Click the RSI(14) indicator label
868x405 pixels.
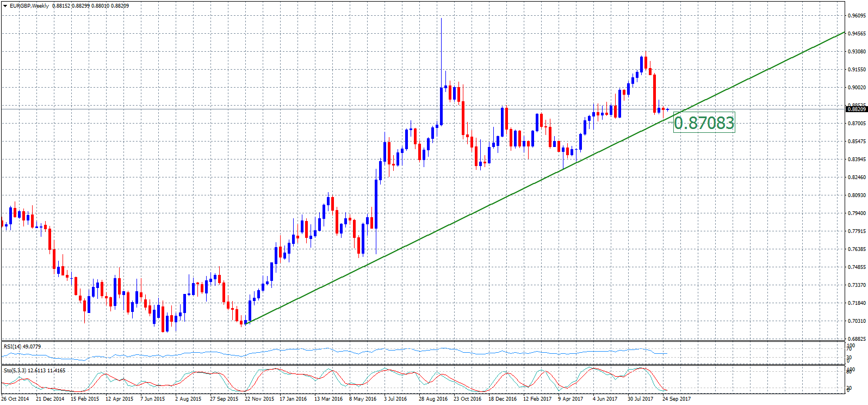coord(22,346)
